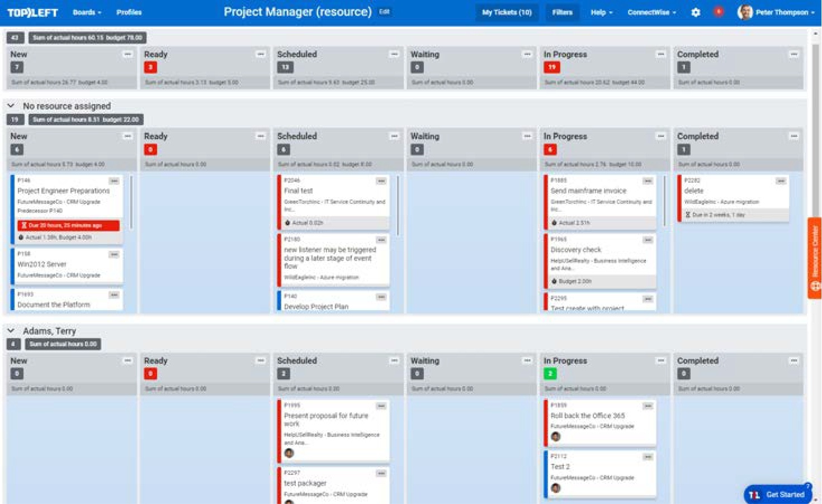822x504 pixels.
Task: Open the settings gear icon
Action: pos(696,12)
